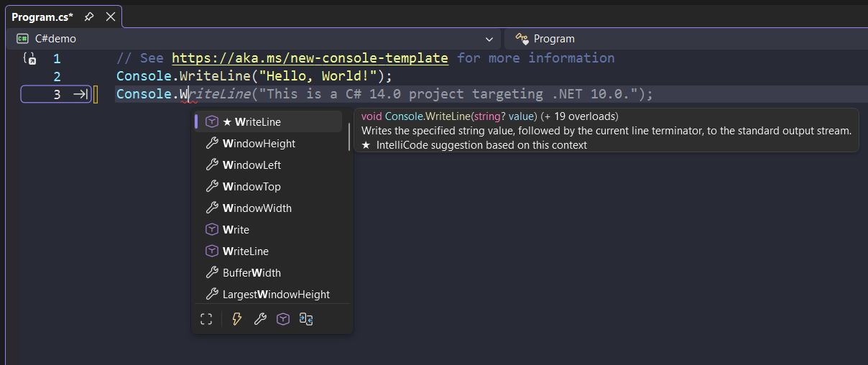Click the Tab-to-accept arrow icon on line 3
The width and height of the screenshot is (868, 365).
[x=80, y=94]
